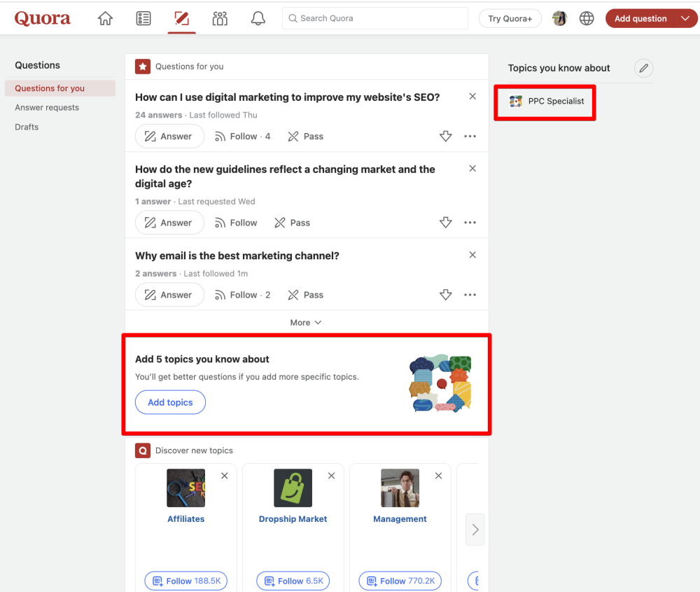Open the Dropship Market topic link
Viewport: 700px width, 592px height.
(293, 518)
